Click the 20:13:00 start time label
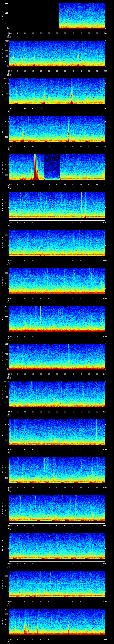Viewport: 114px width, 644px height. (x=9, y=374)
